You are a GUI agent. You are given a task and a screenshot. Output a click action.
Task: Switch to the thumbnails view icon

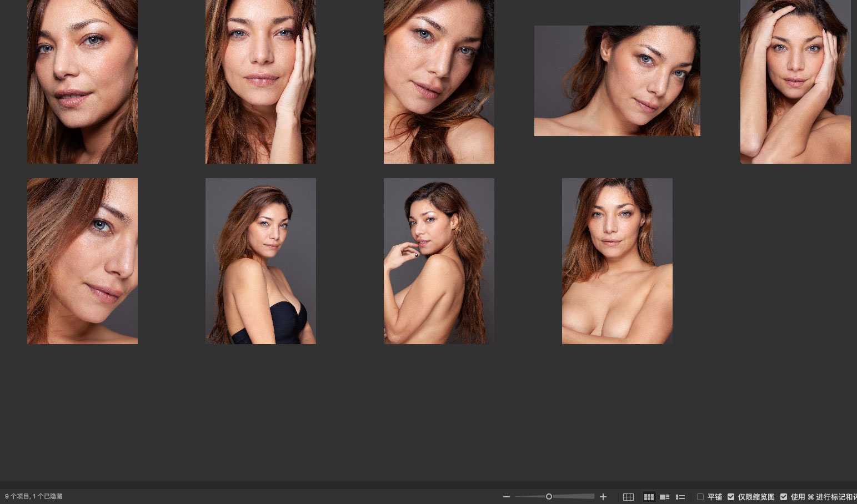[x=649, y=497]
